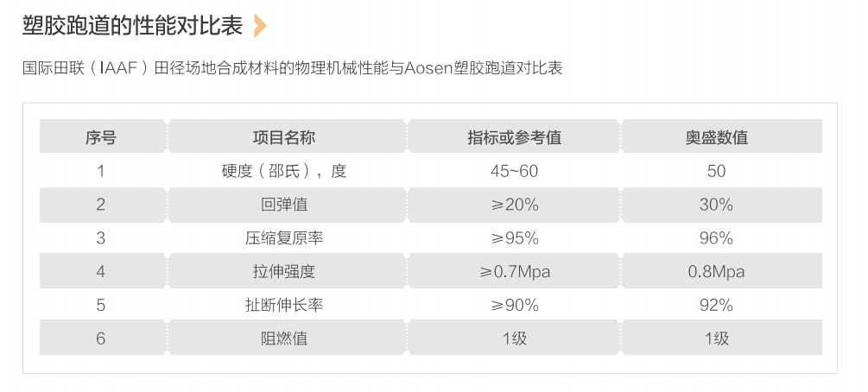
Task: Click the 0.8Mpa Aosen value
Action: (x=716, y=272)
